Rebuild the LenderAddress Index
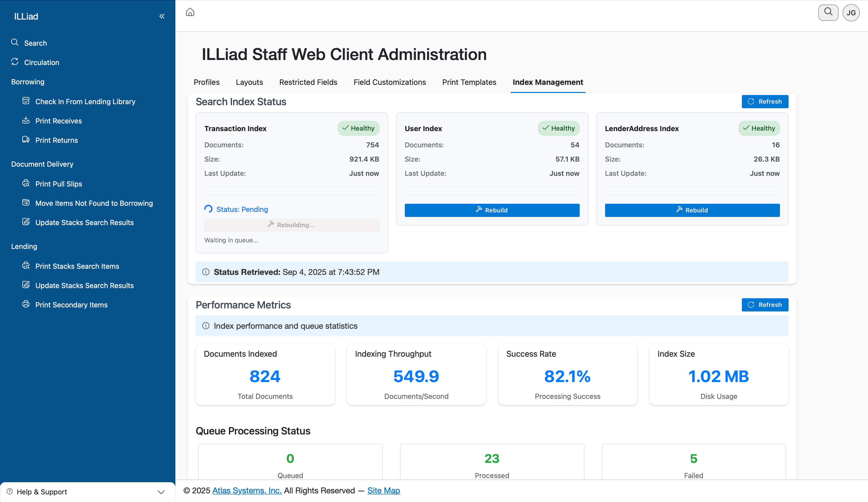This screenshot has height=502, width=868. (x=692, y=210)
